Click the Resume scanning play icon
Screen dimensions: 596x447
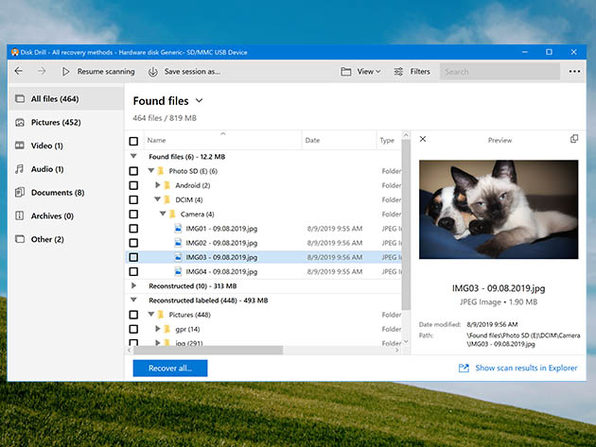[65, 71]
